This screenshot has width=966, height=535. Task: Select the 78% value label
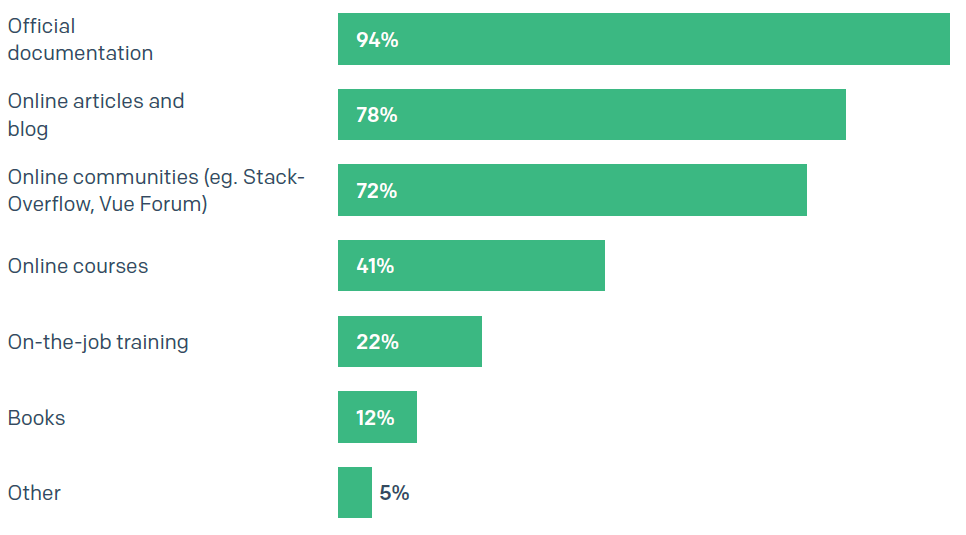376,115
